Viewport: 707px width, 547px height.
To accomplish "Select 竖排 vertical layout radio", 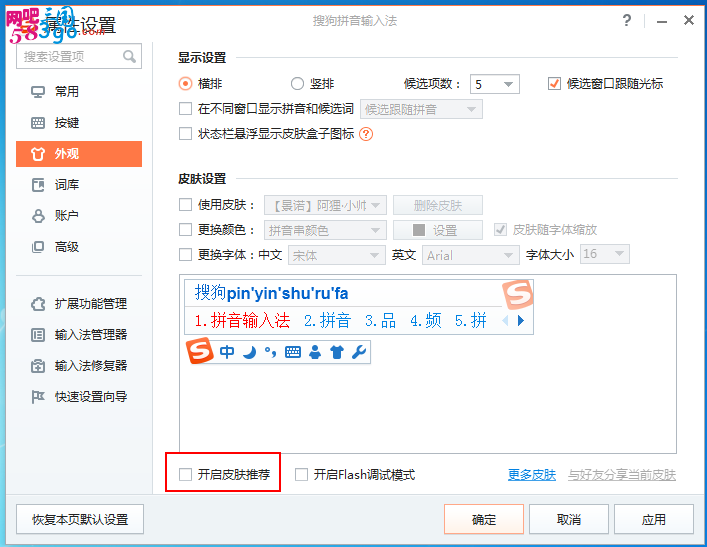I will click(297, 84).
